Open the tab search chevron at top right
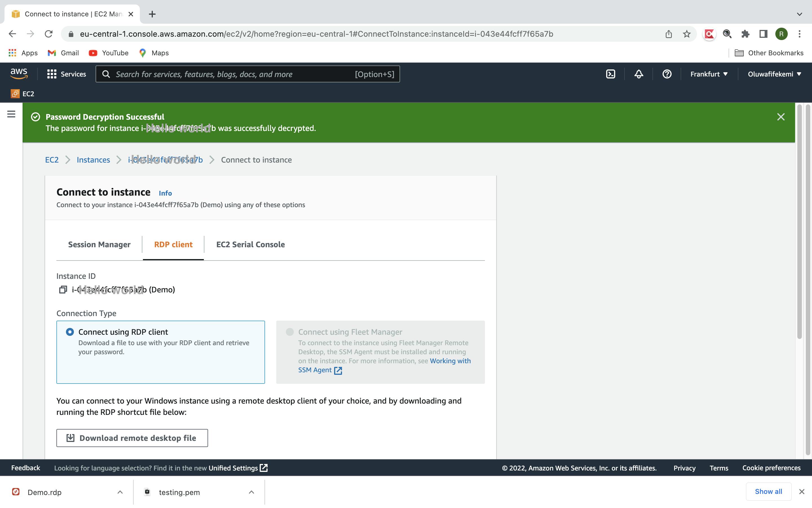Viewport: 812px width, 508px height. [799, 14]
